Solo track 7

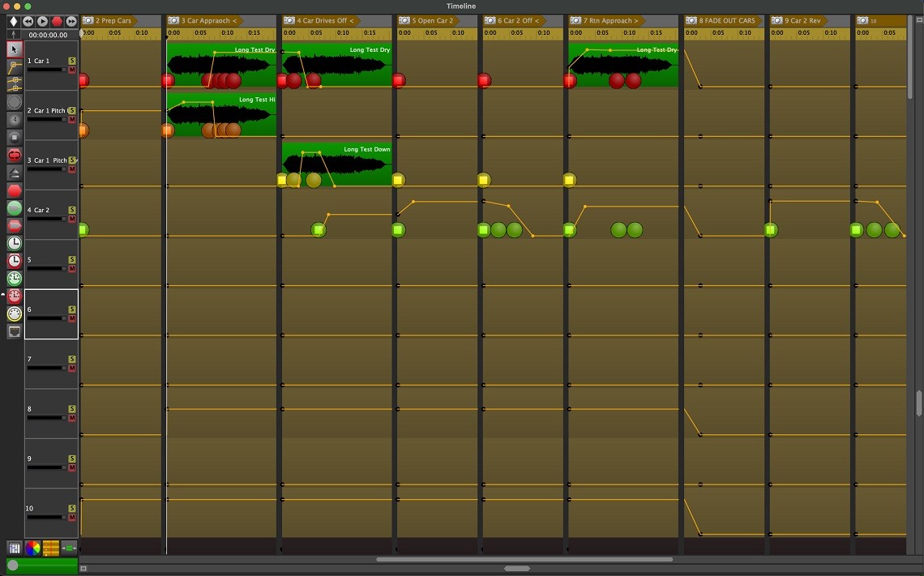pyautogui.click(x=72, y=359)
